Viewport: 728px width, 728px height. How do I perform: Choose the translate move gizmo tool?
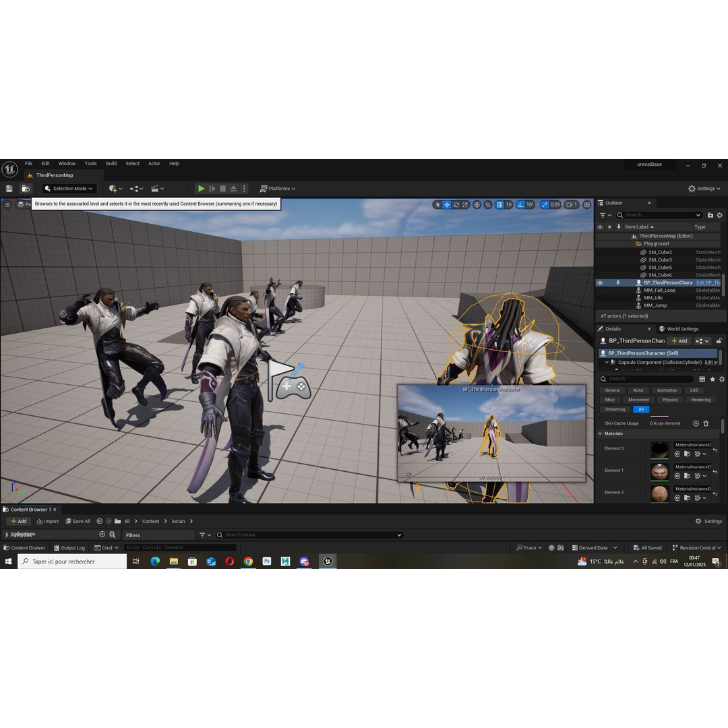pos(447,205)
